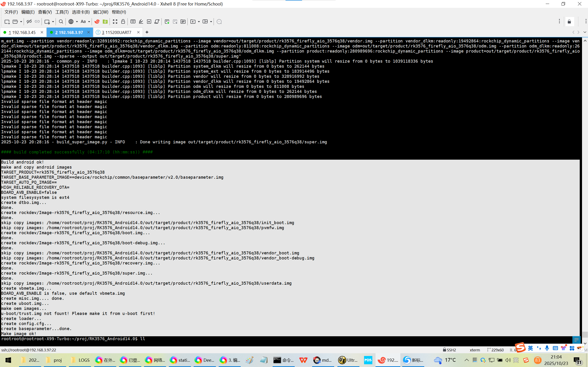Expand the layout panes dropdown arrow
The image size is (588, 367).
(211, 22)
